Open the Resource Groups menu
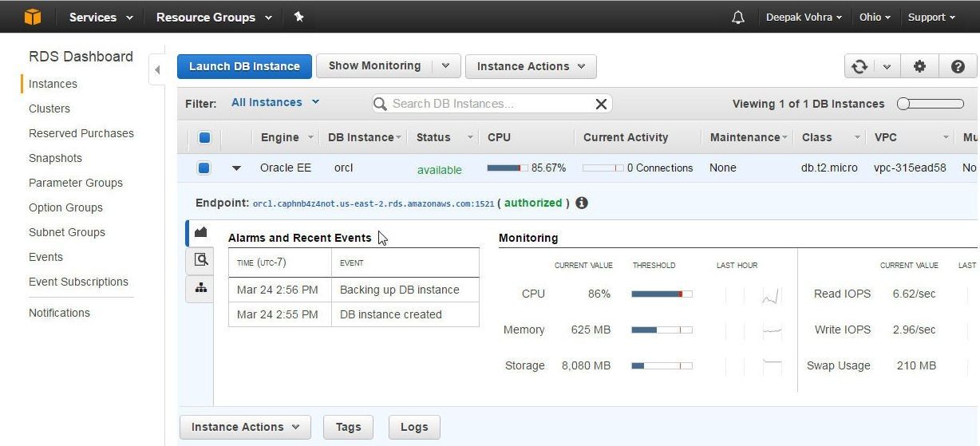This screenshot has height=446, width=980. [214, 17]
